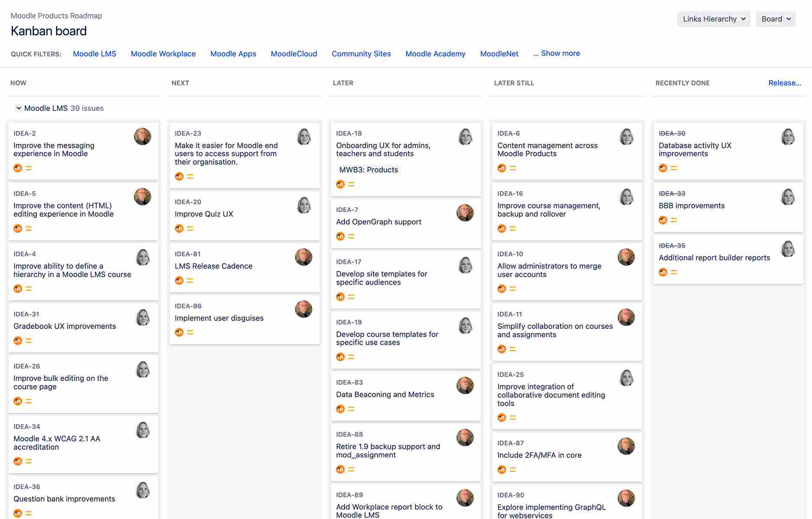Image resolution: width=812 pixels, height=519 pixels.
Task: Click the 'Add OpenGraph support' card title
Action: pos(378,222)
